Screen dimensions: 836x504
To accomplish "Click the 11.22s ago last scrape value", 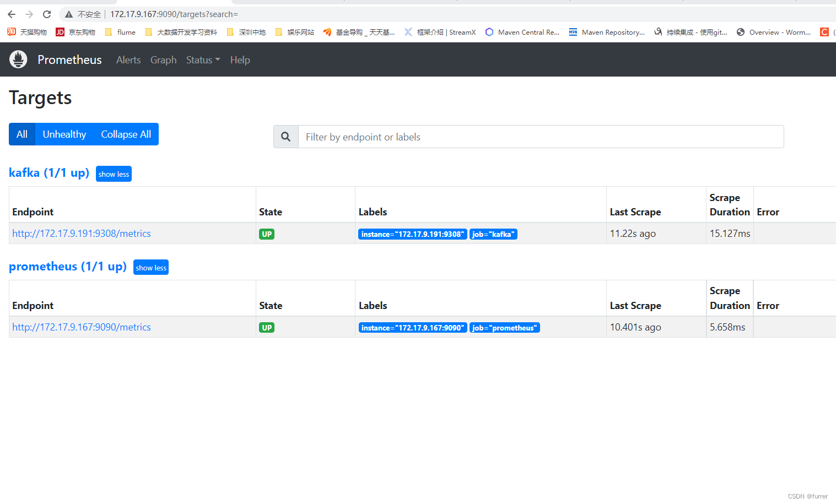I will pos(633,234).
